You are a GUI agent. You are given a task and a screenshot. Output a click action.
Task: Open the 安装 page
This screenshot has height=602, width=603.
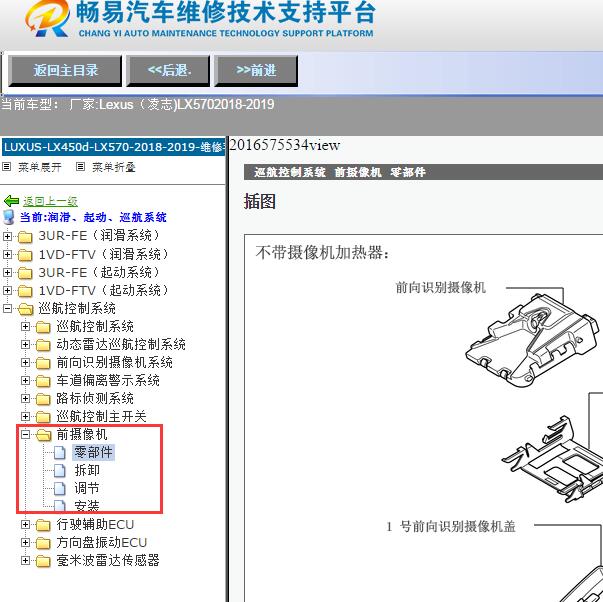[x=87, y=506]
